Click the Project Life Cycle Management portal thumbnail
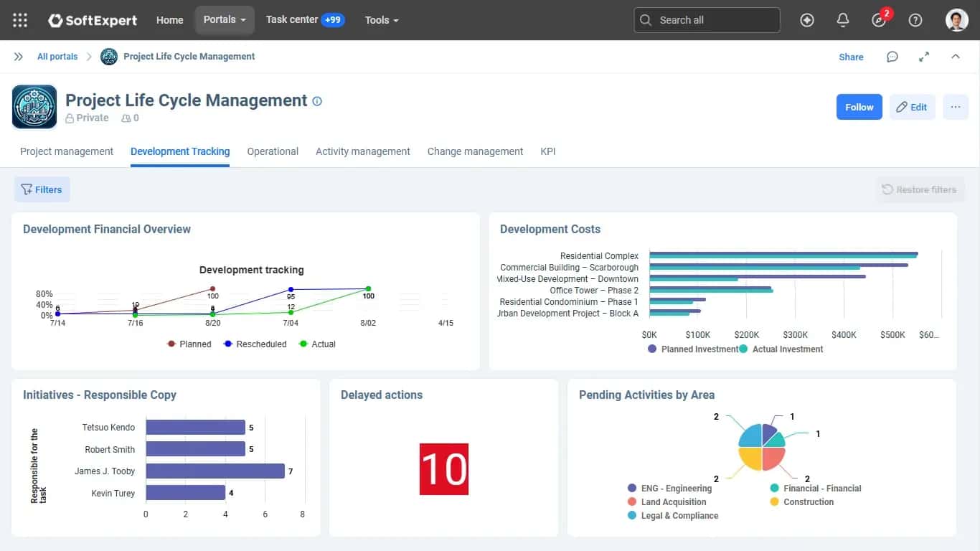Screen dimensions: 980x551 click(x=34, y=107)
